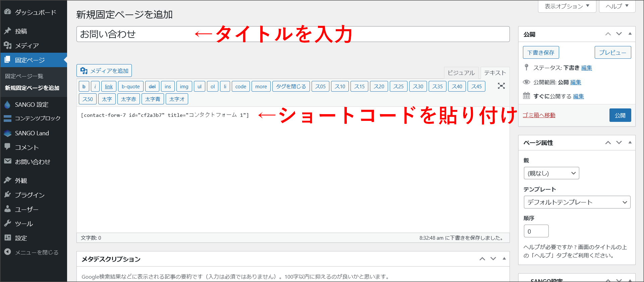Image resolution: width=644 pixels, height=282 pixels.
Task: Collapse the admin menu with メニューを閉じる
Action: click(37, 252)
